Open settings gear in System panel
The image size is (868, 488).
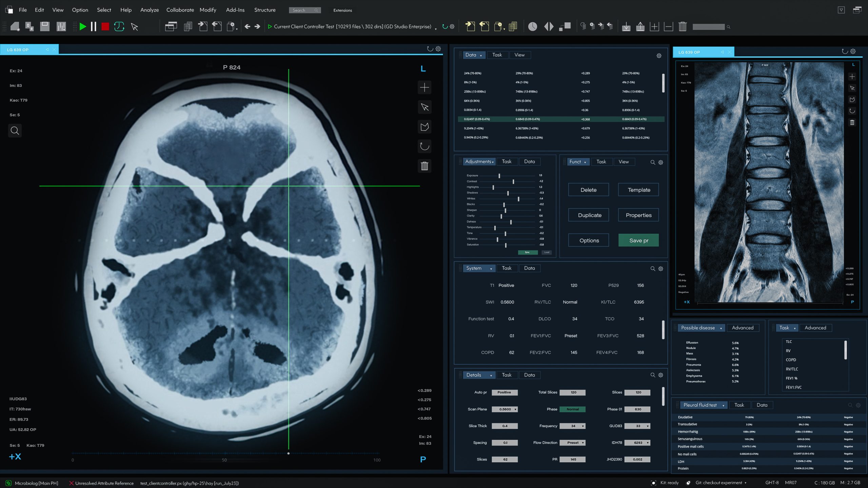coord(660,269)
